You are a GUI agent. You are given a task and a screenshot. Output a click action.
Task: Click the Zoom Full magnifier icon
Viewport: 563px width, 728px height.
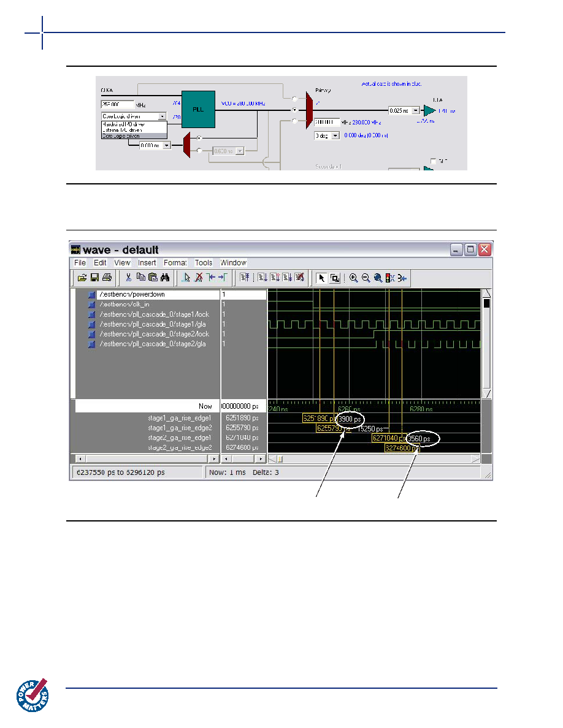click(x=378, y=278)
